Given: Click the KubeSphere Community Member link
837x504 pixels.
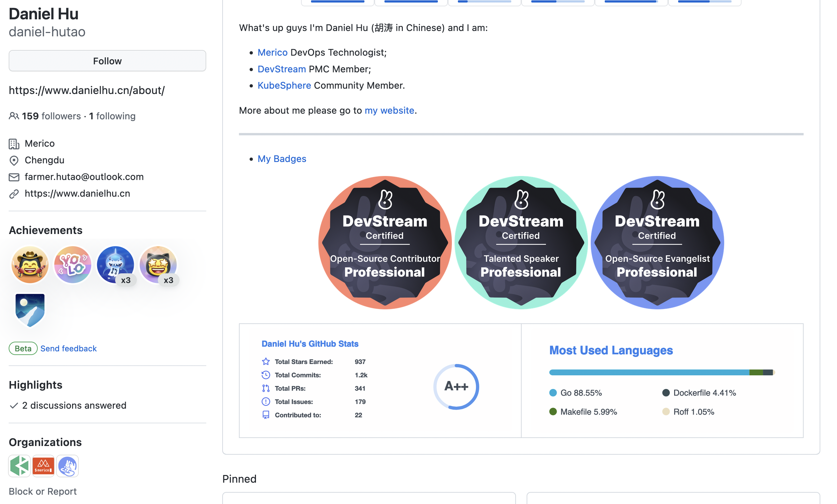Looking at the screenshot, I should click(x=284, y=85).
